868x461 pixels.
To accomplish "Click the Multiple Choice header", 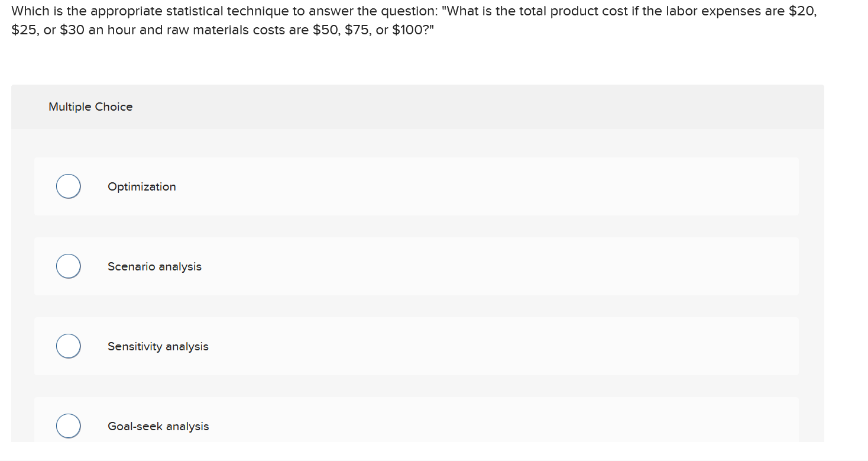I will point(90,107).
